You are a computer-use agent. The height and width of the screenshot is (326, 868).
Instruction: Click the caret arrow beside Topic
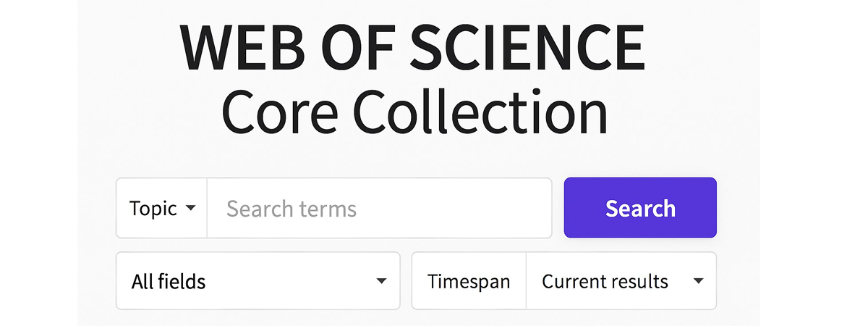point(191,209)
